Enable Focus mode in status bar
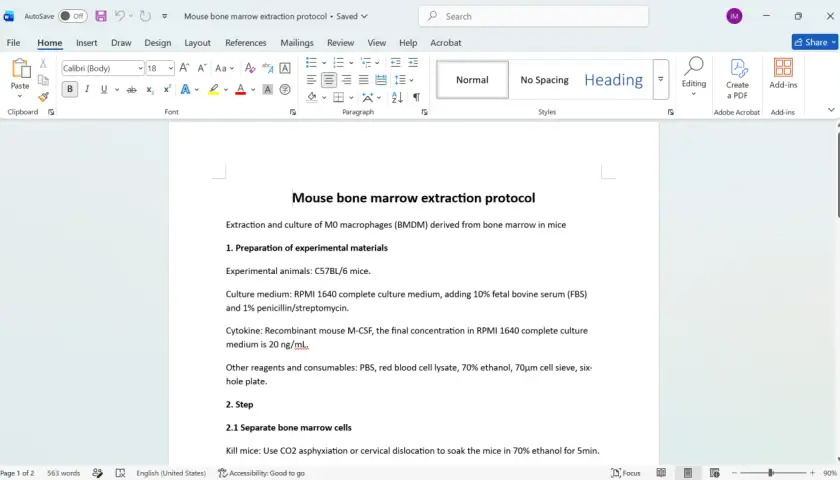Image resolution: width=840 pixels, height=480 pixels. [626, 473]
